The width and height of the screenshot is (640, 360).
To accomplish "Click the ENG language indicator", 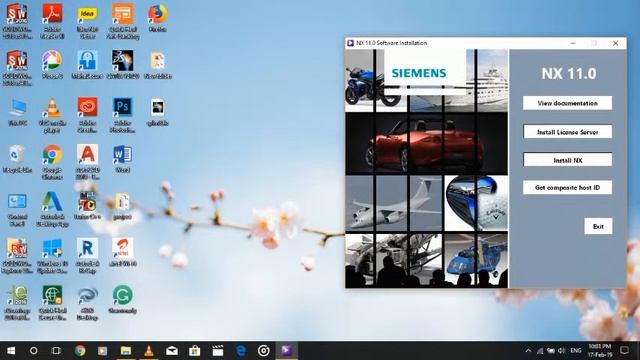I will (x=576, y=351).
